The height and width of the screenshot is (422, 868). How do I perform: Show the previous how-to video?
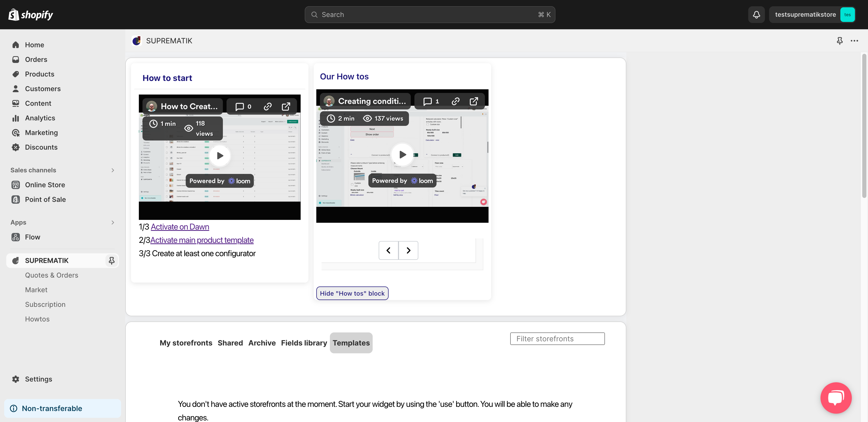pyautogui.click(x=389, y=250)
